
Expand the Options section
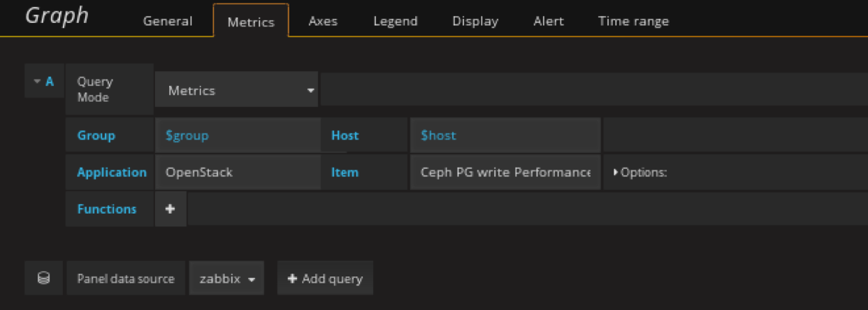[x=640, y=172]
